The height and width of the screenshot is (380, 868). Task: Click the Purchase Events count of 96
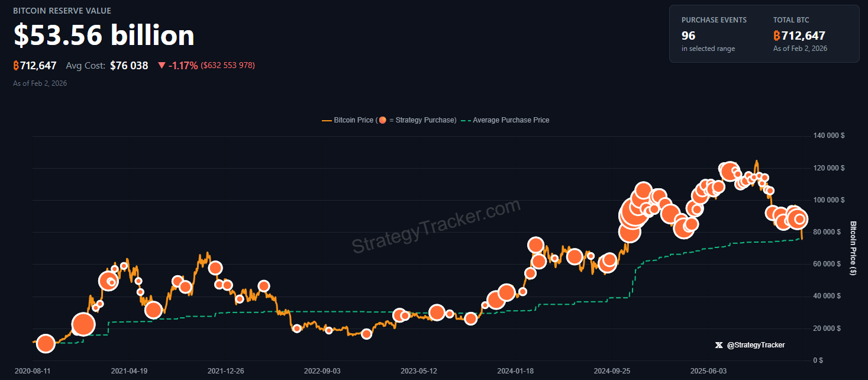tap(688, 36)
